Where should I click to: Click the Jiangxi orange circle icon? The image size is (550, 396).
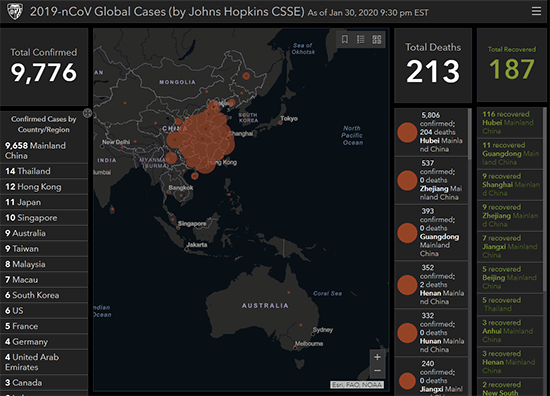pos(407,381)
